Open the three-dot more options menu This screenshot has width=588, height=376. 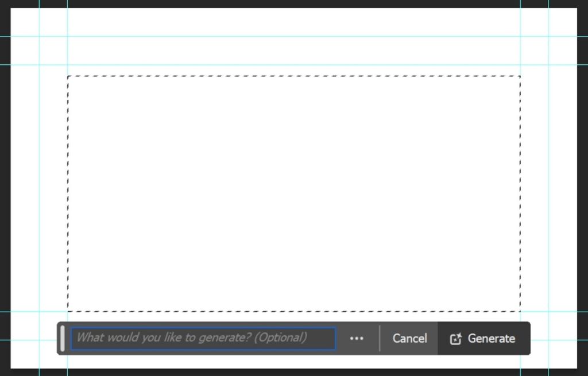pyautogui.click(x=356, y=339)
